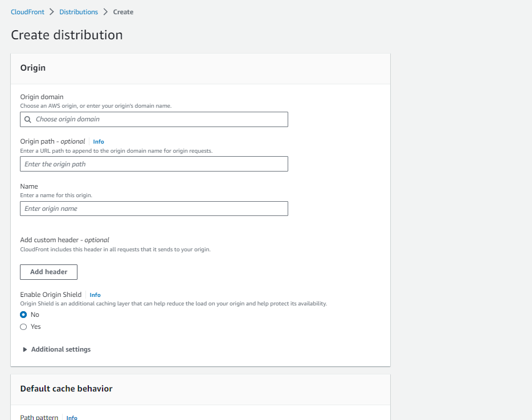Image resolution: width=532 pixels, height=420 pixels.
Task: Click the Create distribution page title
Action: pyautogui.click(x=67, y=35)
